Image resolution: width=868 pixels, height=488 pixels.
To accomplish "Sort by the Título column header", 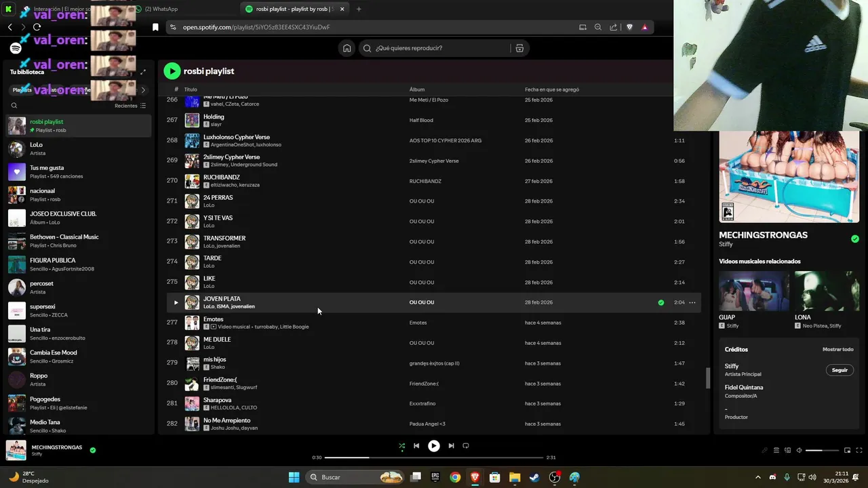I will click(191, 89).
